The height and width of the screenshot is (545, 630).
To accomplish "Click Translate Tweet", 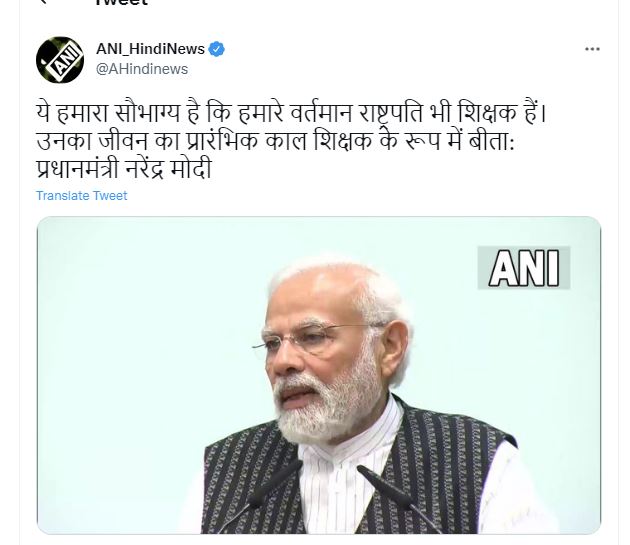I will coord(82,195).
